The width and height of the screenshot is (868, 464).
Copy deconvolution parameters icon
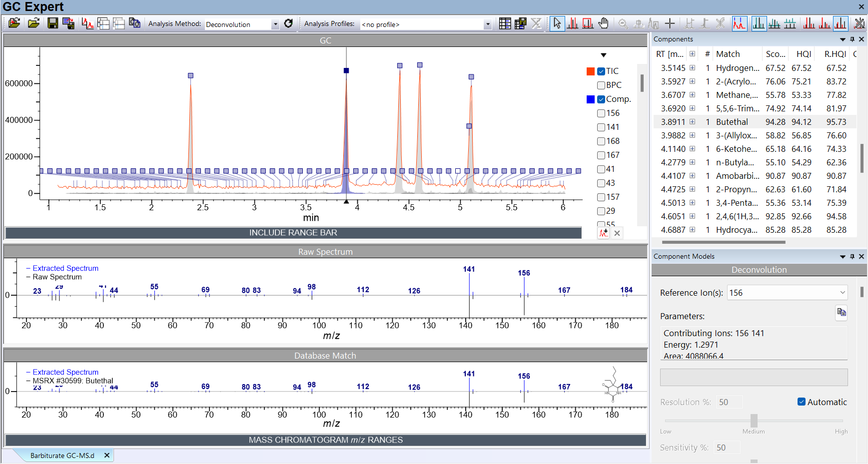[842, 313]
